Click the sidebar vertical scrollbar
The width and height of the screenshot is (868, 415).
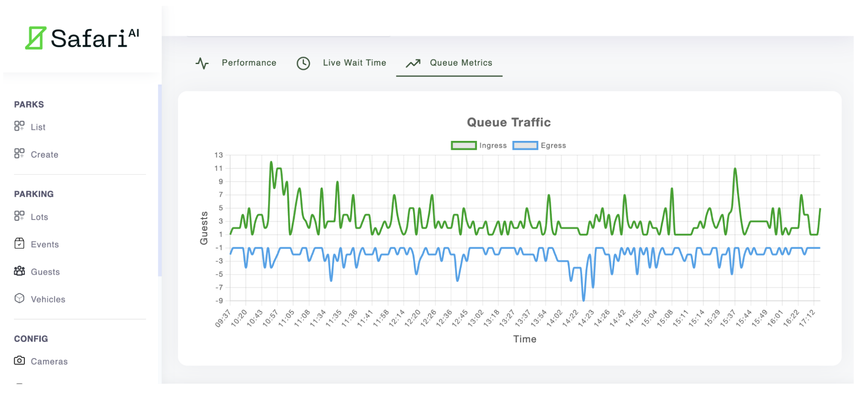[x=160, y=180]
